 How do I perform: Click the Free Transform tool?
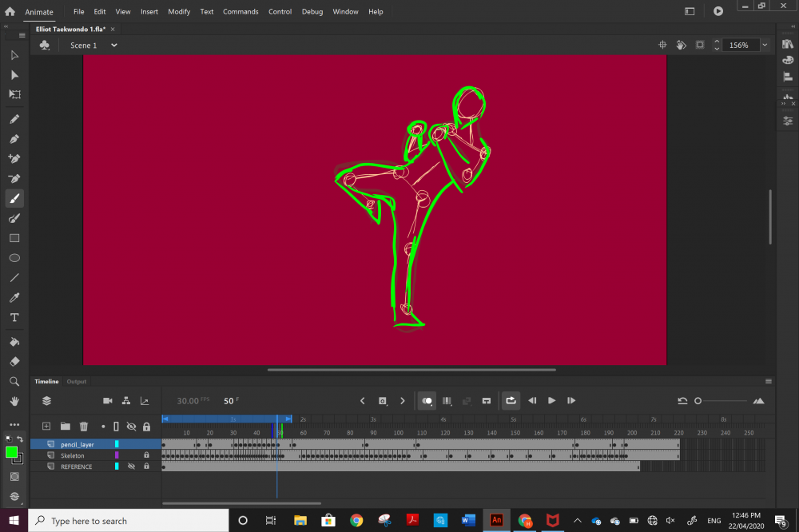coord(14,94)
